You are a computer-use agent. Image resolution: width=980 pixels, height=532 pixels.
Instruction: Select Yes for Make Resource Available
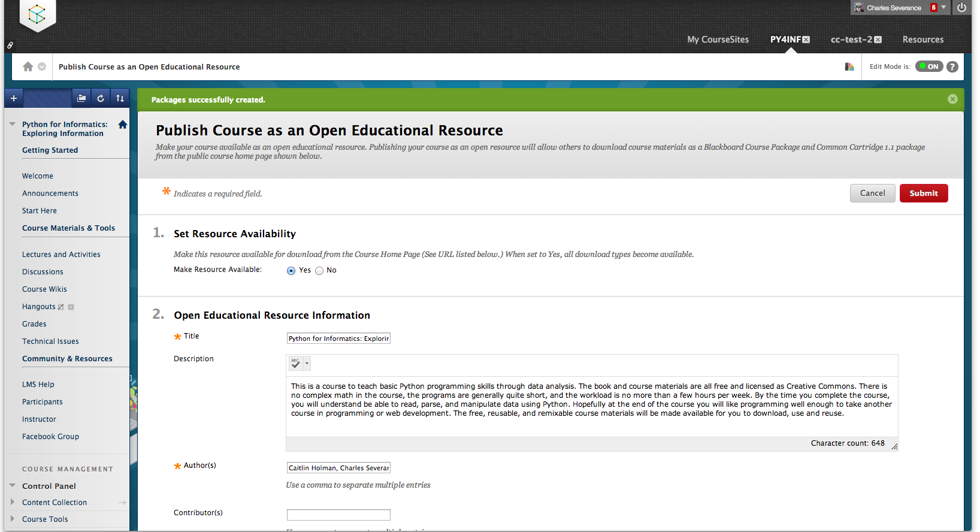click(291, 271)
